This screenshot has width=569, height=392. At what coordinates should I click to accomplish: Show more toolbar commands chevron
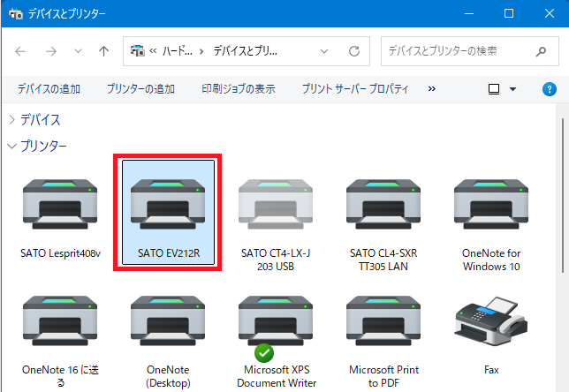tap(431, 89)
